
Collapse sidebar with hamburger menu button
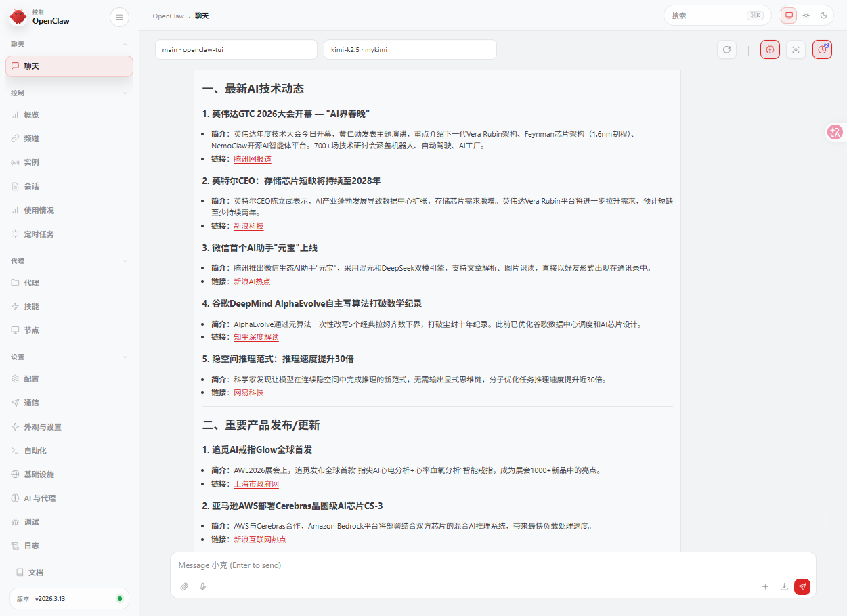119,18
